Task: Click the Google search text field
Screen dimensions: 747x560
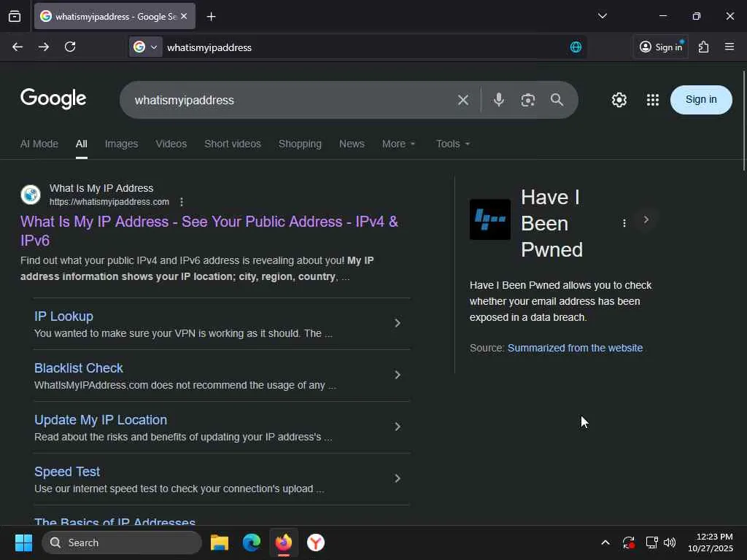Action: (x=290, y=100)
